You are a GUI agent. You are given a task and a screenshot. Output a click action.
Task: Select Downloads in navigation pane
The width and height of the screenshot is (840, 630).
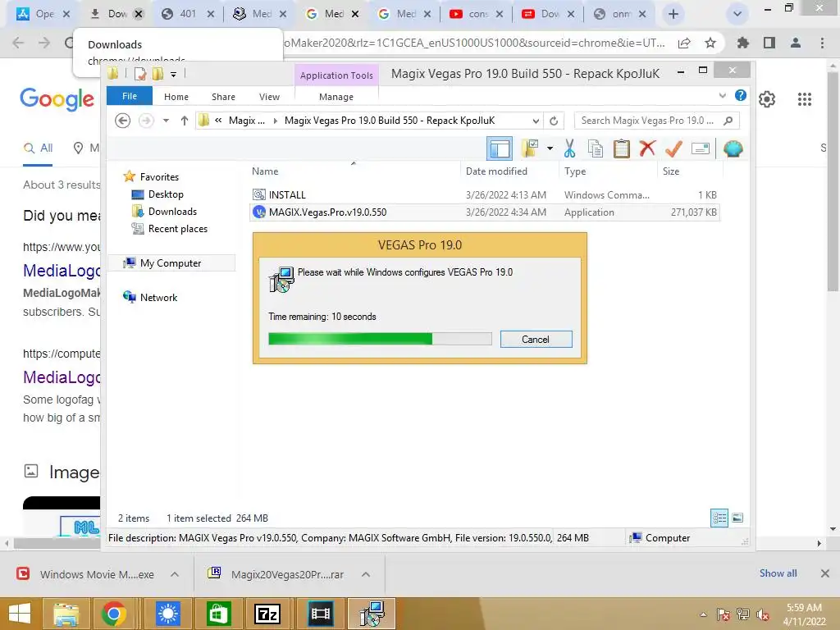click(172, 211)
